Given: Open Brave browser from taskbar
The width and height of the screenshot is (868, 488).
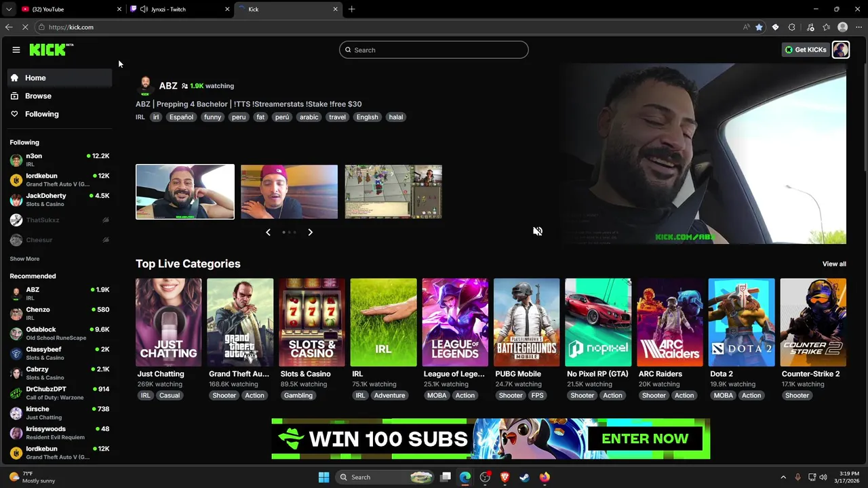Looking at the screenshot, I should [505, 477].
